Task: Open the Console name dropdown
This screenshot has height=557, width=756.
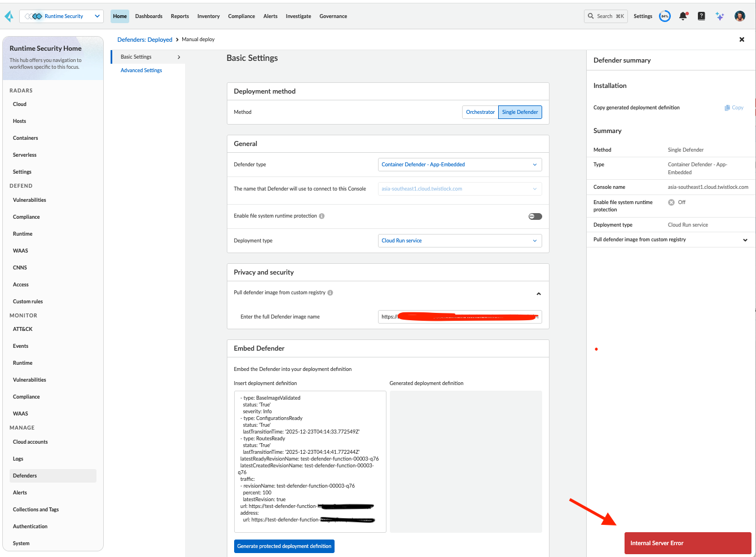Action: tap(460, 189)
